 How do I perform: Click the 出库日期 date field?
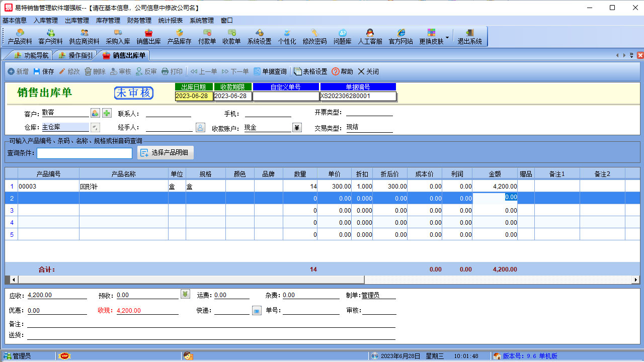[194, 96]
